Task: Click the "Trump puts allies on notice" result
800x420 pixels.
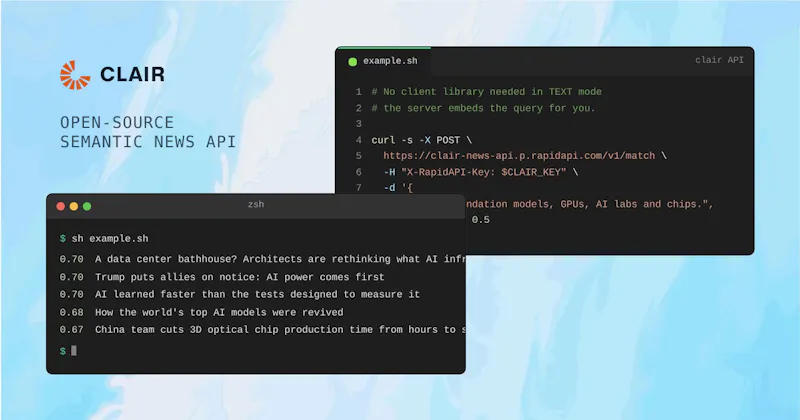Action: click(x=239, y=277)
